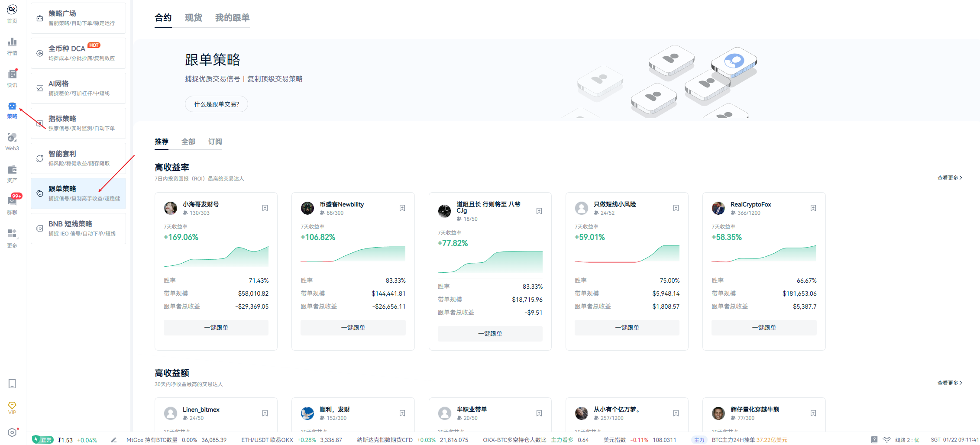
Task: Open the 更多 more apps icon
Action: [x=12, y=234]
